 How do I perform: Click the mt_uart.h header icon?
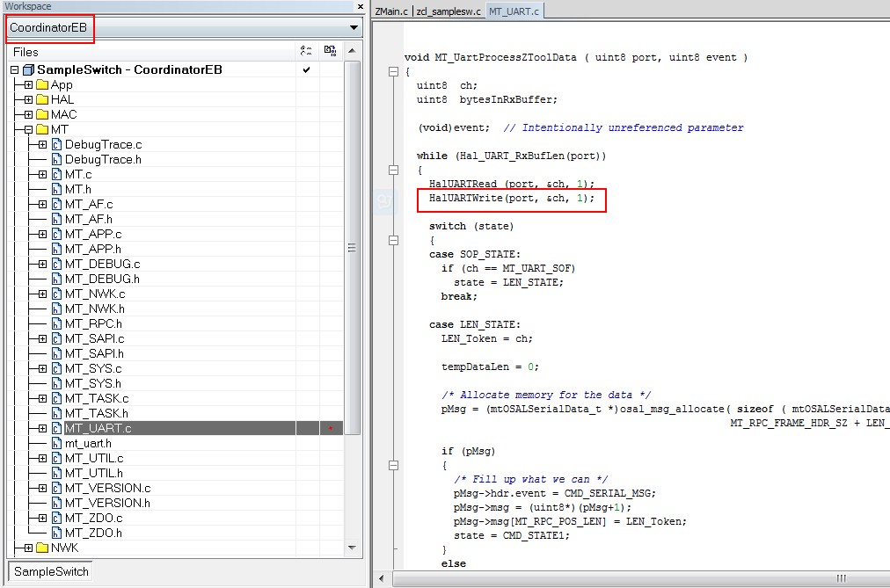click(x=56, y=443)
